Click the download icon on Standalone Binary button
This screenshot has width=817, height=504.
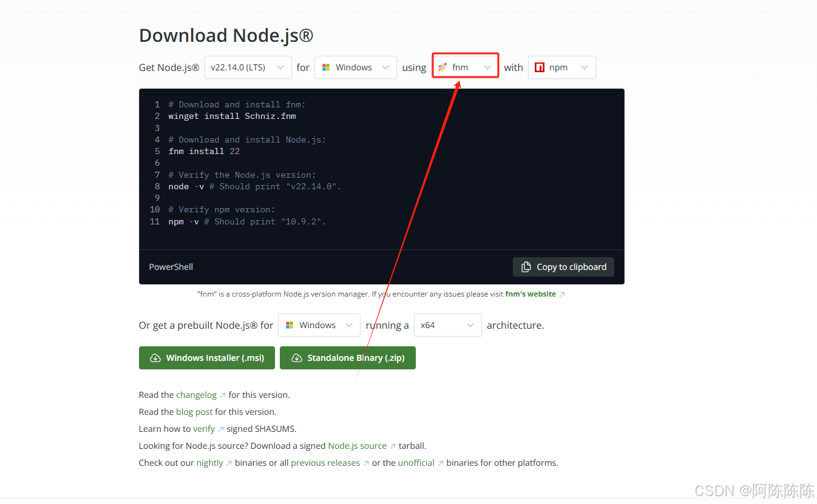point(296,358)
